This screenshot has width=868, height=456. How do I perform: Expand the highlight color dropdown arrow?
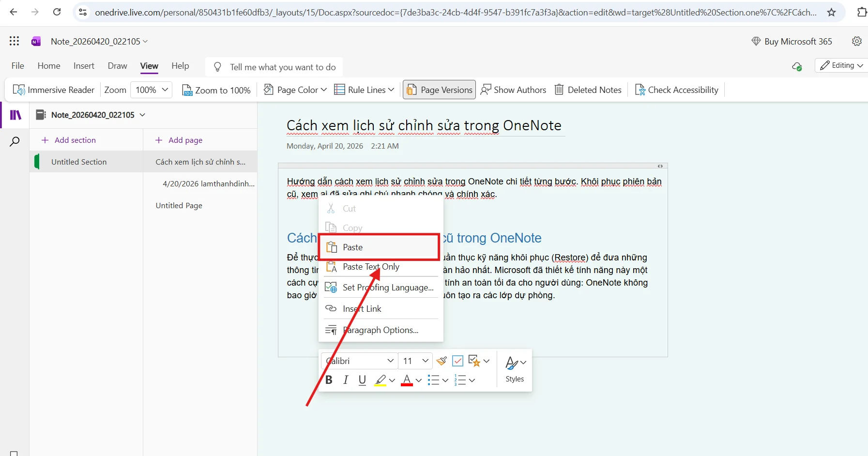pyautogui.click(x=392, y=380)
